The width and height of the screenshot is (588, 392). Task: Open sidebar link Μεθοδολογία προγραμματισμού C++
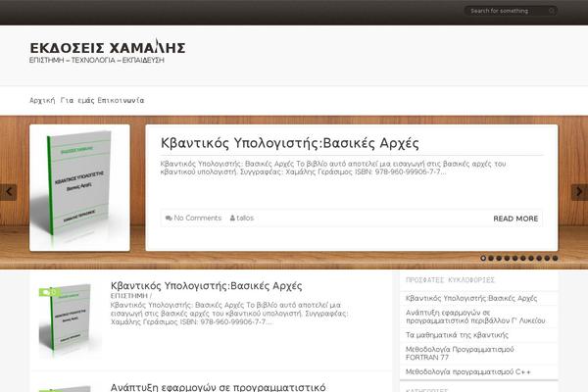click(468, 371)
